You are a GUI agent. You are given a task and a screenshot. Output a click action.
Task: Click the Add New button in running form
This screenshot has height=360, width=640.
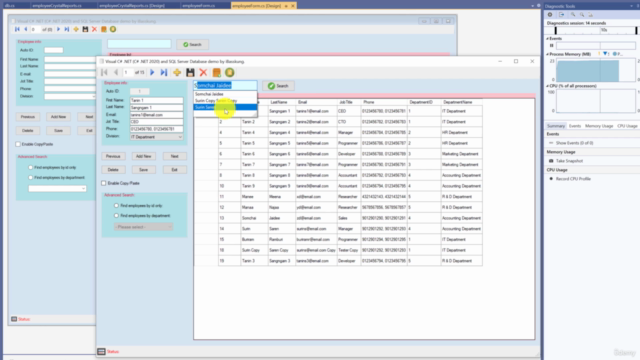pos(143,156)
